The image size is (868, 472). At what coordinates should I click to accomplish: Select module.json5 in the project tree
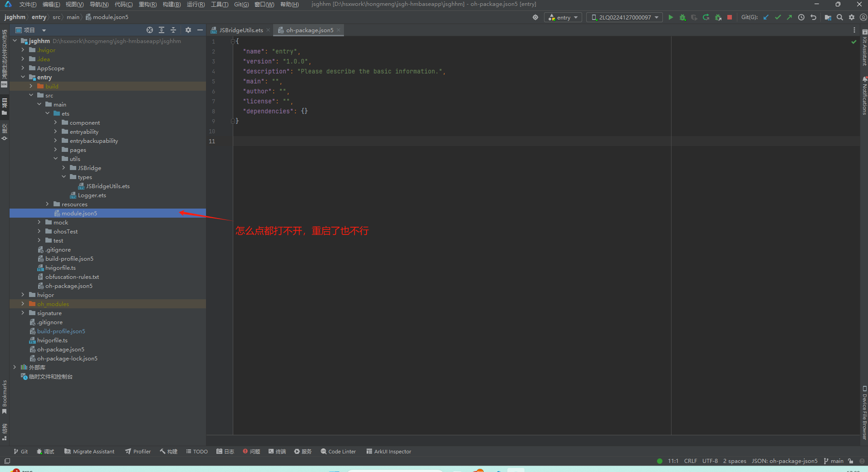[x=108, y=213]
